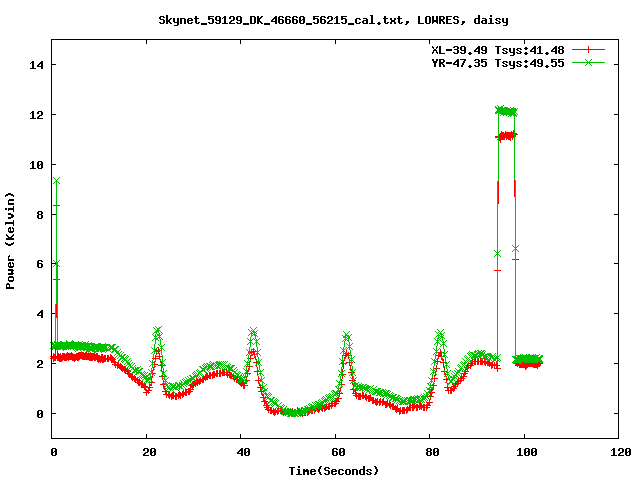
Task: Click the green peak near 62 seconds
Action: tap(347, 336)
